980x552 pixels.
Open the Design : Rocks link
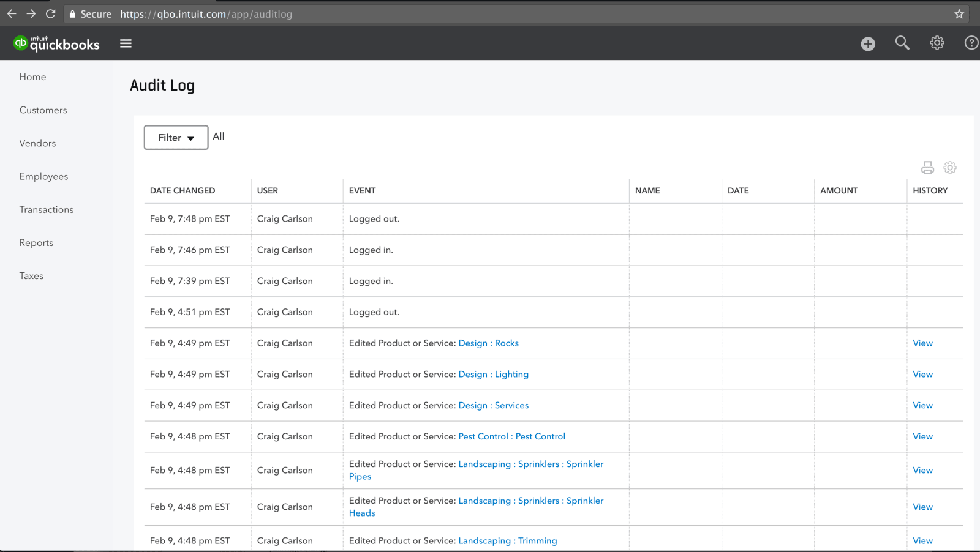tap(488, 343)
